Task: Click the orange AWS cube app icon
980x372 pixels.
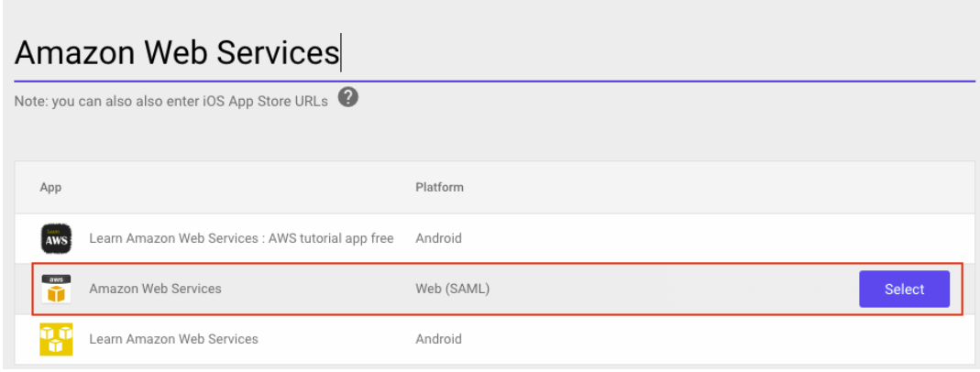Action: click(x=56, y=289)
